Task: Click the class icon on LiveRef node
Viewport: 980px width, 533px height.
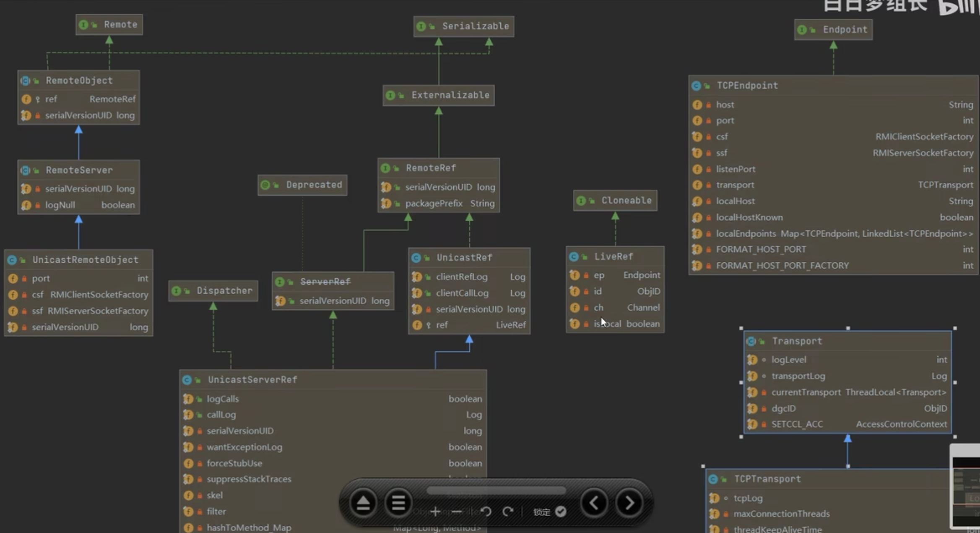Action: point(574,257)
